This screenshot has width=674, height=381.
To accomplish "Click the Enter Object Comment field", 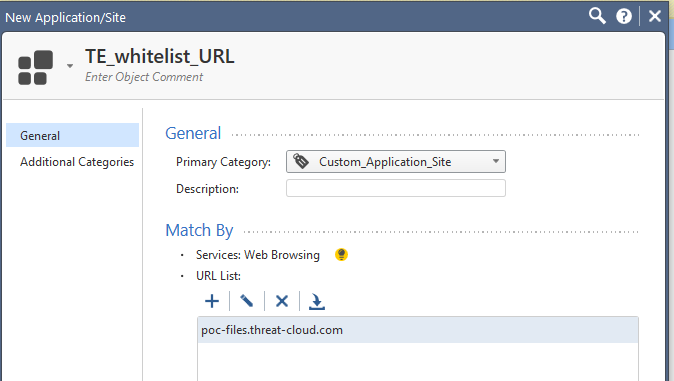I will click(x=144, y=77).
